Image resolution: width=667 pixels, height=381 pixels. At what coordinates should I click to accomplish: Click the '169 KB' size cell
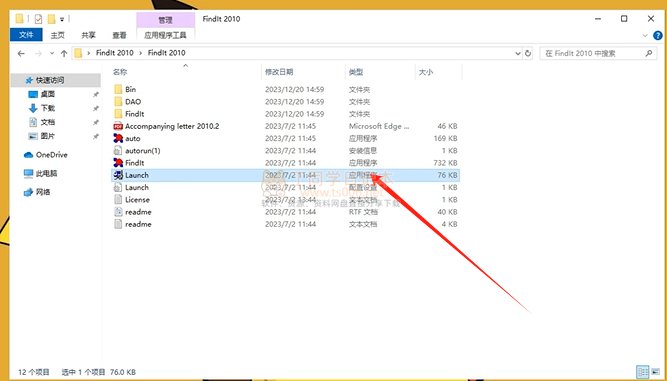(x=445, y=138)
